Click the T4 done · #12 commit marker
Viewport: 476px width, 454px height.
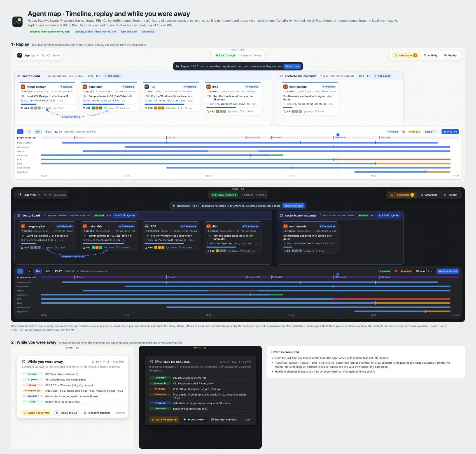click(253, 138)
